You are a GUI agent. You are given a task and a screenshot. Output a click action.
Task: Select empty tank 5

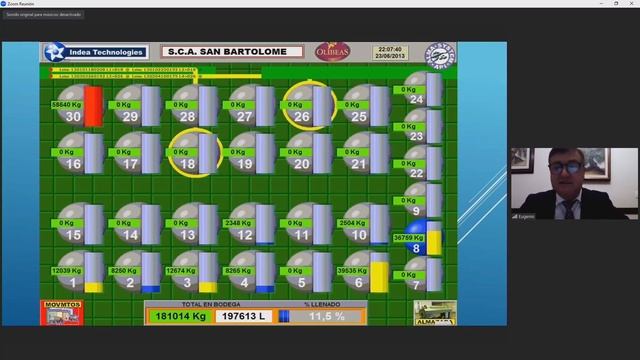306,271
